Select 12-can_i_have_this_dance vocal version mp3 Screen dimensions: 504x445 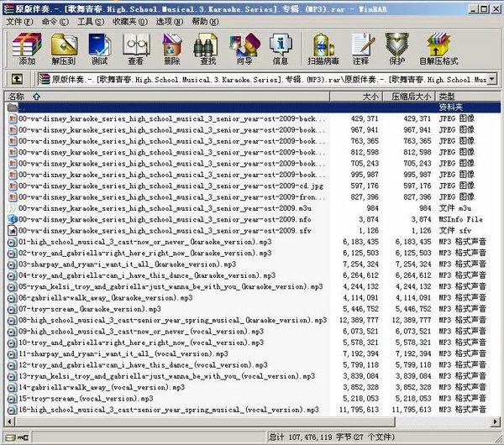[x=143, y=365]
